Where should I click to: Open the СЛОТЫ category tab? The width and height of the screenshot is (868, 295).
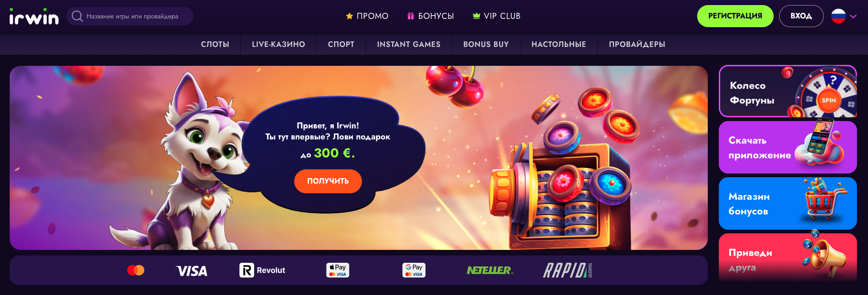point(215,44)
